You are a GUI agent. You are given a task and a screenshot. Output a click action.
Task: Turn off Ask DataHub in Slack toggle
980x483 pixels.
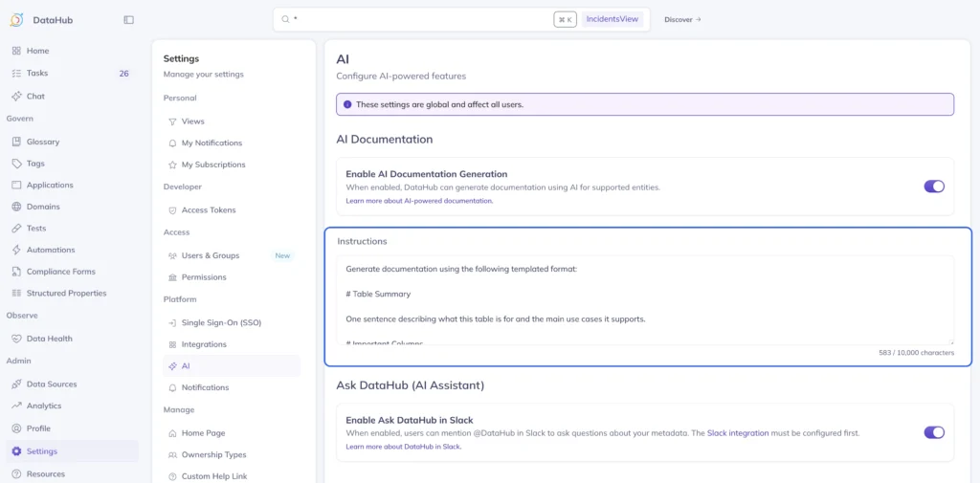click(x=934, y=432)
